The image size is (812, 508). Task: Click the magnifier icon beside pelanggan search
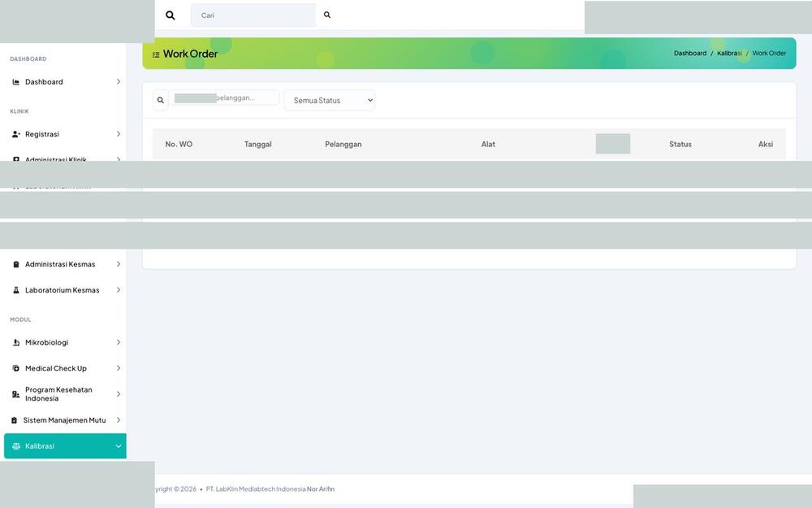(161, 101)
